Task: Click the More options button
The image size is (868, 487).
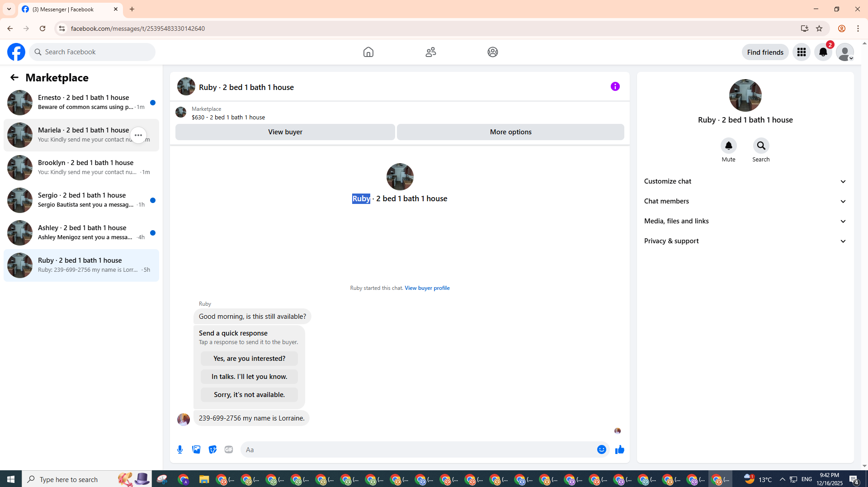Action: click(511, 132)
